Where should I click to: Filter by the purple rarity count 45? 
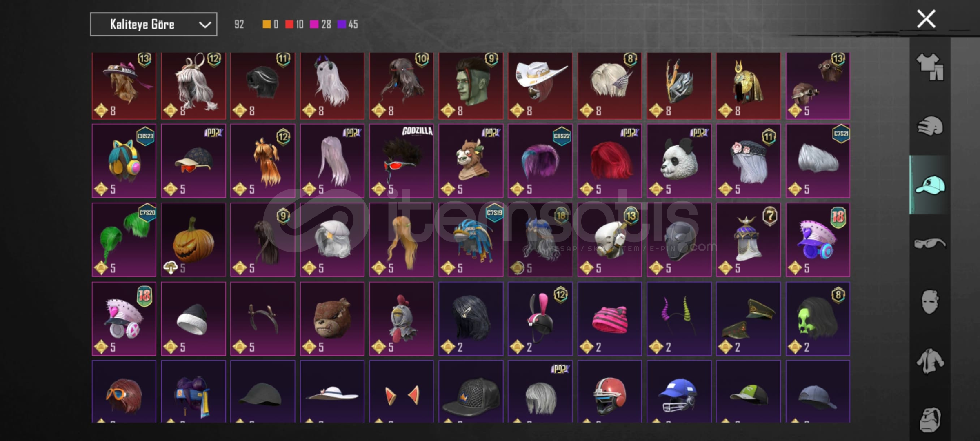[348, 24]
